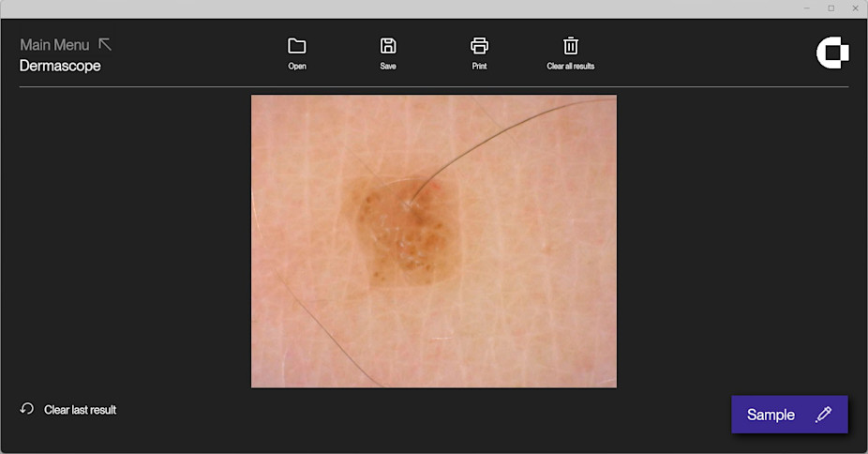Screen dimensions: 868x454
Task: Click the undo icon for Clear last result
Action: click(27, 409)
